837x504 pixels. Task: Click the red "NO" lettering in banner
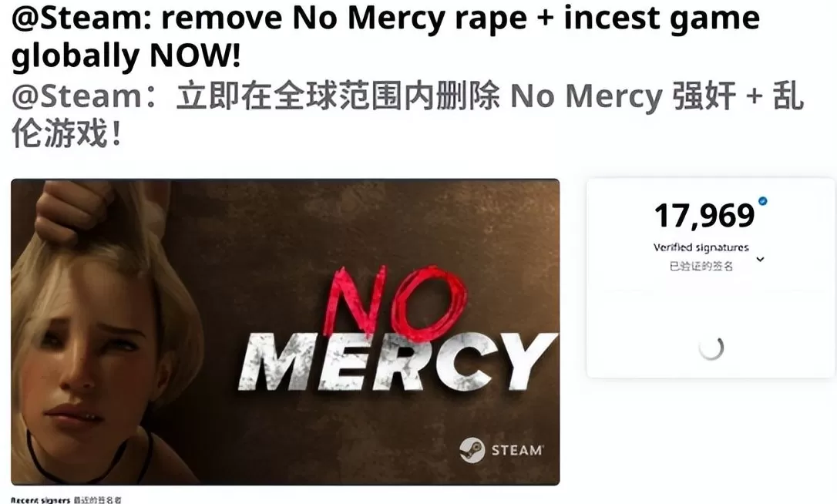tap(396, 304)
